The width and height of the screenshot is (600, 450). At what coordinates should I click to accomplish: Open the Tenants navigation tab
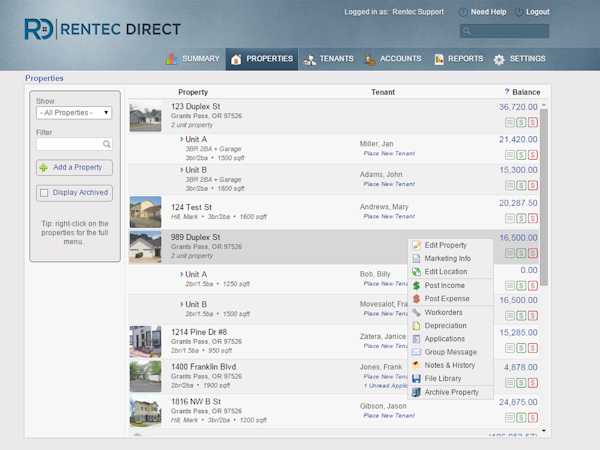pos(328,59)
